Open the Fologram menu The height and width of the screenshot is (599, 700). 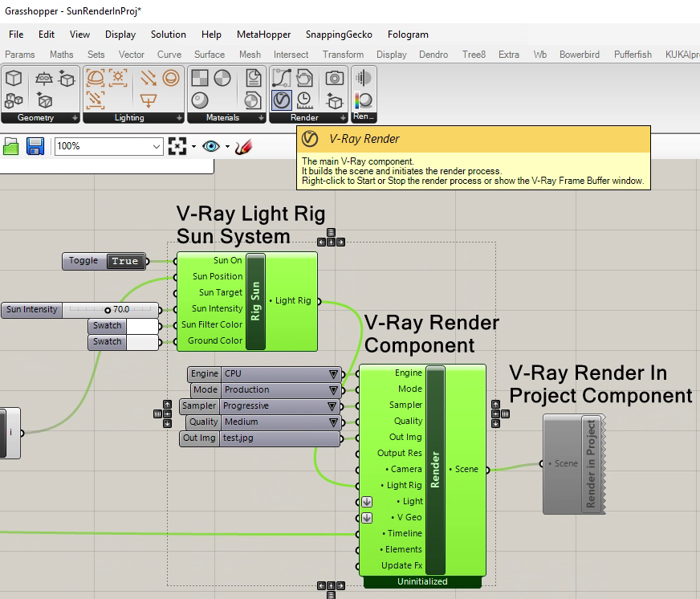[x=408, y=35]
